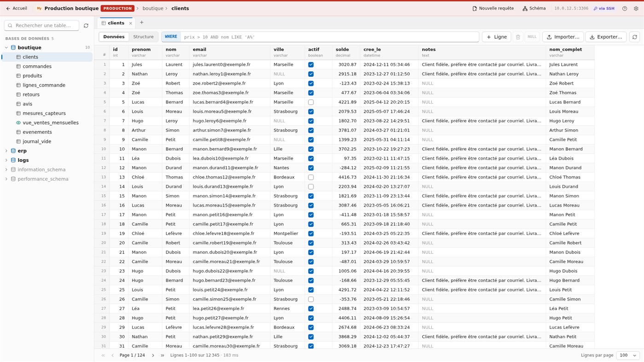
Task: Open a Nouvelle requête
Action: 493,8
